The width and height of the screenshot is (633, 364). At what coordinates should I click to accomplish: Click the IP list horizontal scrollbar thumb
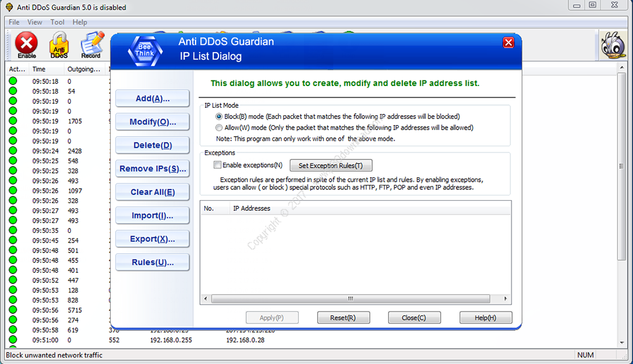(x=351, y=299)
